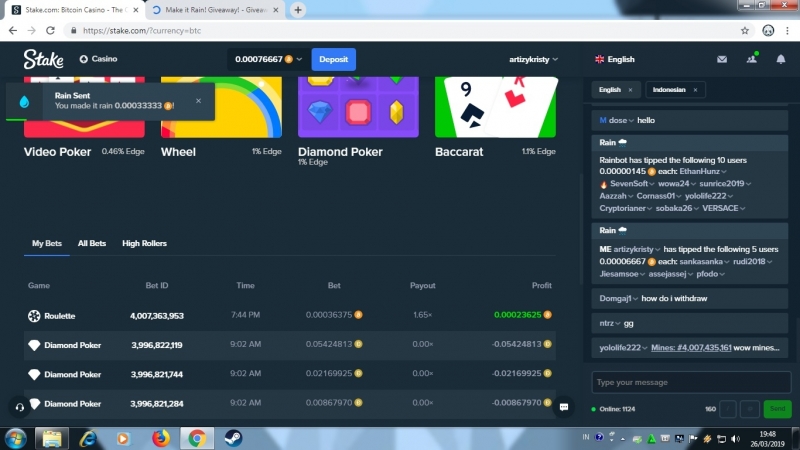Expand user menu for EthanHunz

[x=724, y=171]
